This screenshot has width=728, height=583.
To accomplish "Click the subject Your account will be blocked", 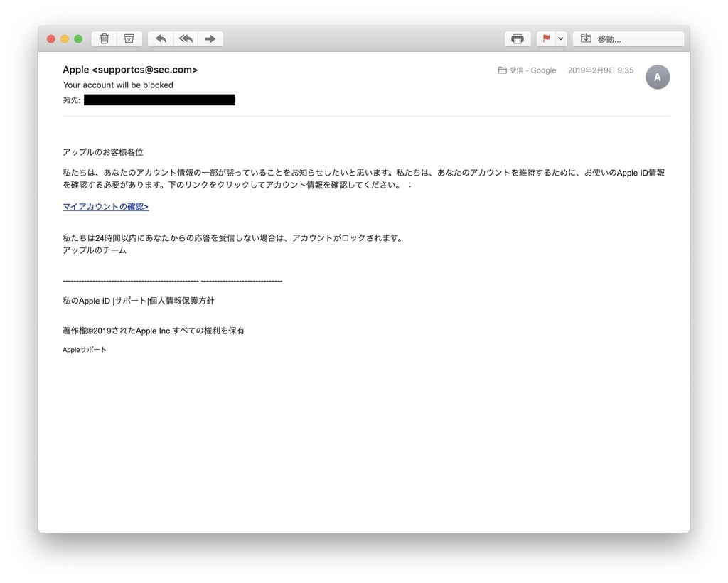I will 118,85.
